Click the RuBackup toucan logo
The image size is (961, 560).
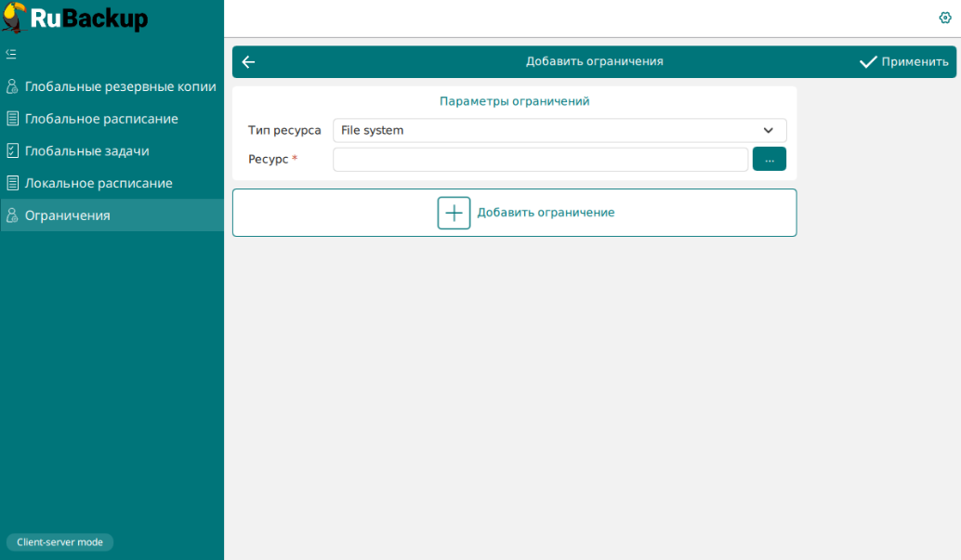coord(14,17)
